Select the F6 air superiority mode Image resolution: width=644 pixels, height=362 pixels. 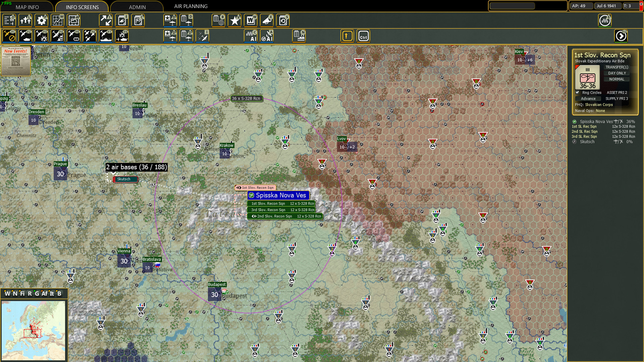pyautogui.click(x=90, y=36)
